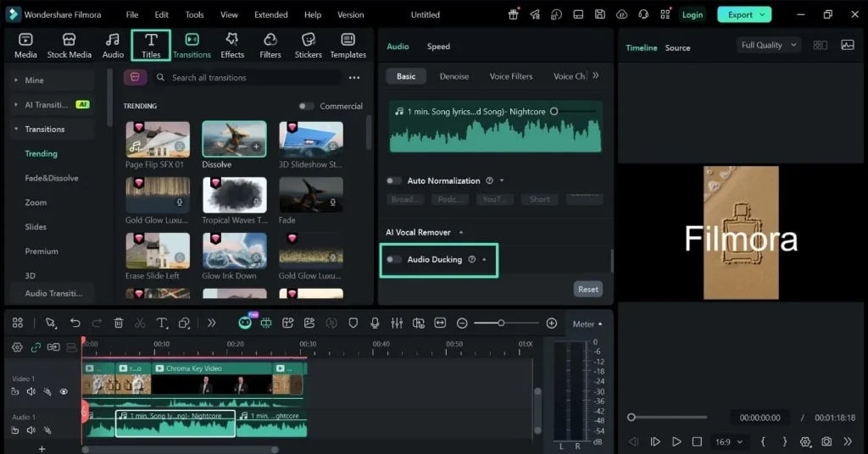Open the Extended menu
868x454 pixels.
pos(270,15)
